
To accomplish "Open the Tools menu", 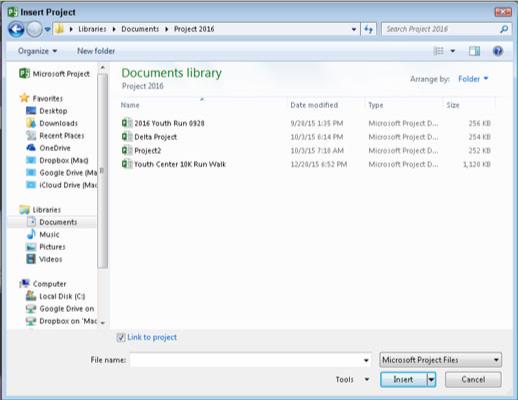I will (x=352, y=379).
